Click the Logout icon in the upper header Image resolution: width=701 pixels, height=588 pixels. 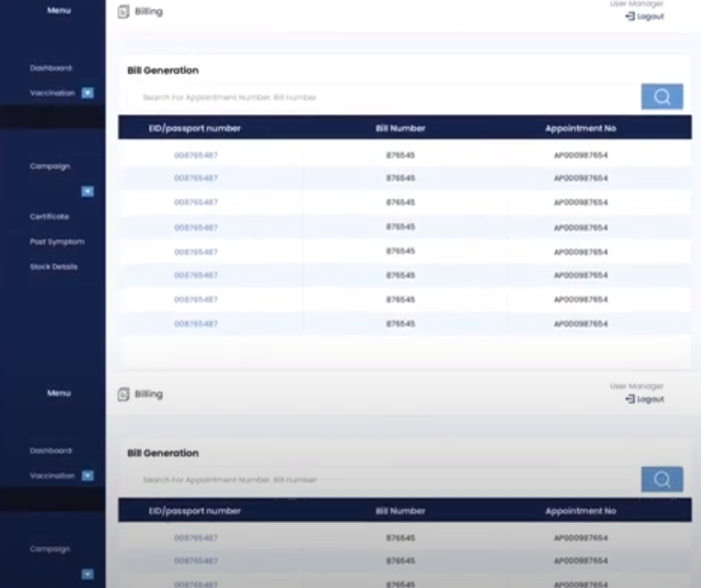[630, 17]
